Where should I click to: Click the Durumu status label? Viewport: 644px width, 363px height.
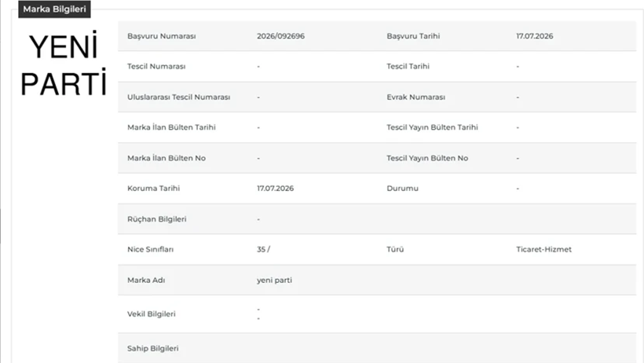tap(402, 189)
